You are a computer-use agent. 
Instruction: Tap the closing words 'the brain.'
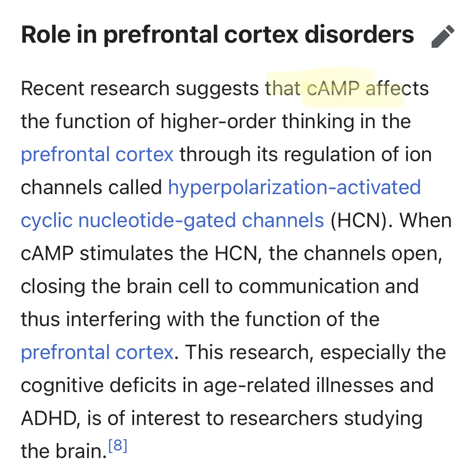pos(63,451)
